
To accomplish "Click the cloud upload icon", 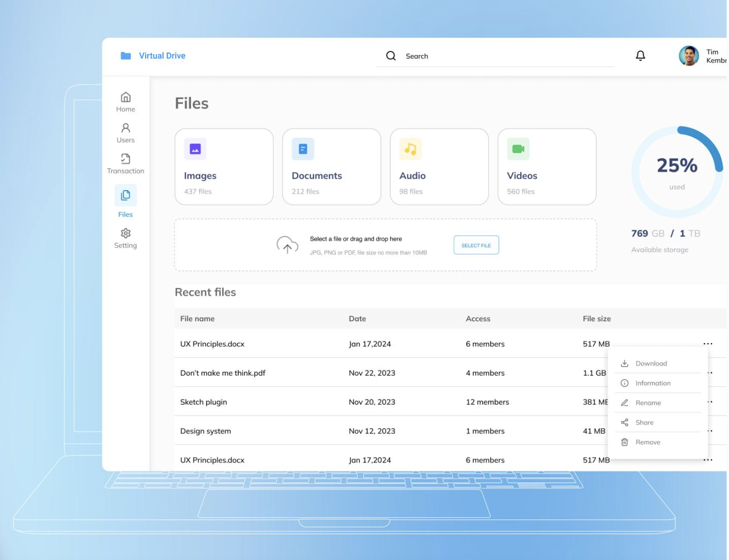I will [287, 245].
